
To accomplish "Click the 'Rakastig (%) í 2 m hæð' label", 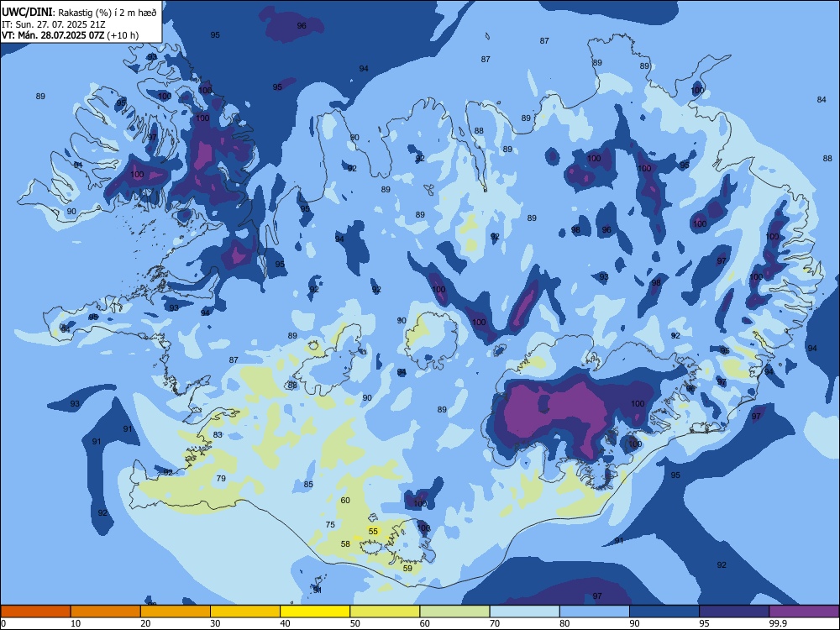I will pos(108,13).
